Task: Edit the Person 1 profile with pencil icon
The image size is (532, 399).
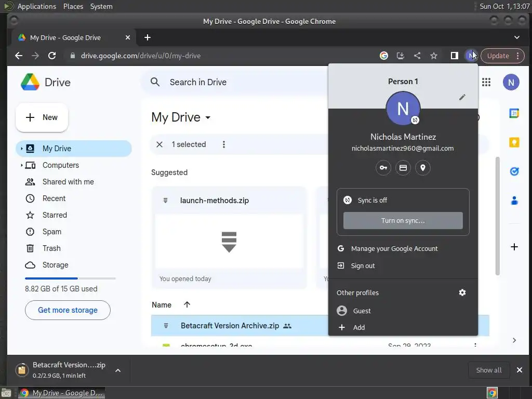Action: pyautogui.click(x=462, y=97)
